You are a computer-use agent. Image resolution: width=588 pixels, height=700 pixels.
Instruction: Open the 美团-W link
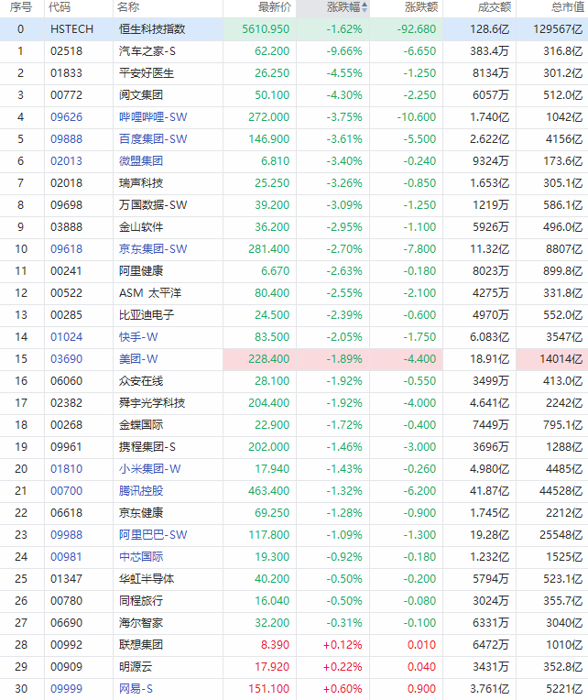[138, 359]
